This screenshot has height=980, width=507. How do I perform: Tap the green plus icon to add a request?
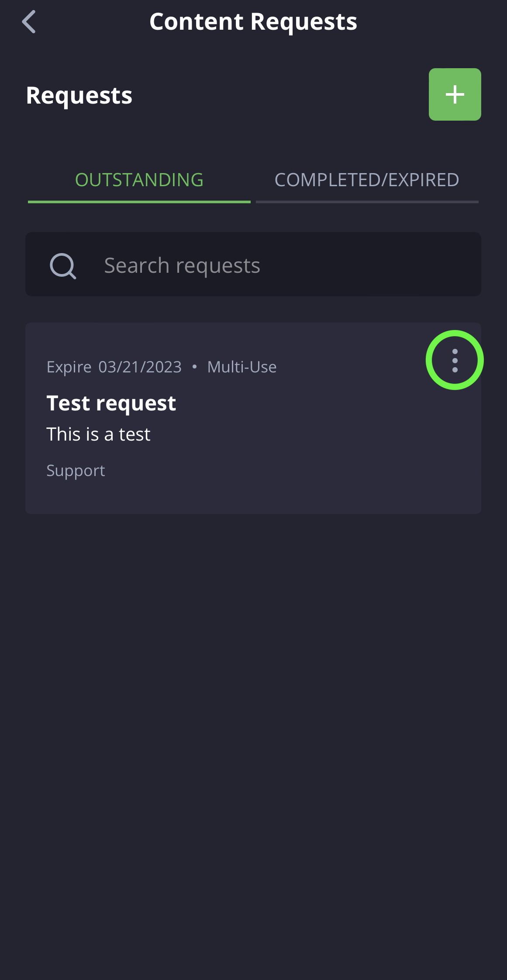[x=455, y=94]
